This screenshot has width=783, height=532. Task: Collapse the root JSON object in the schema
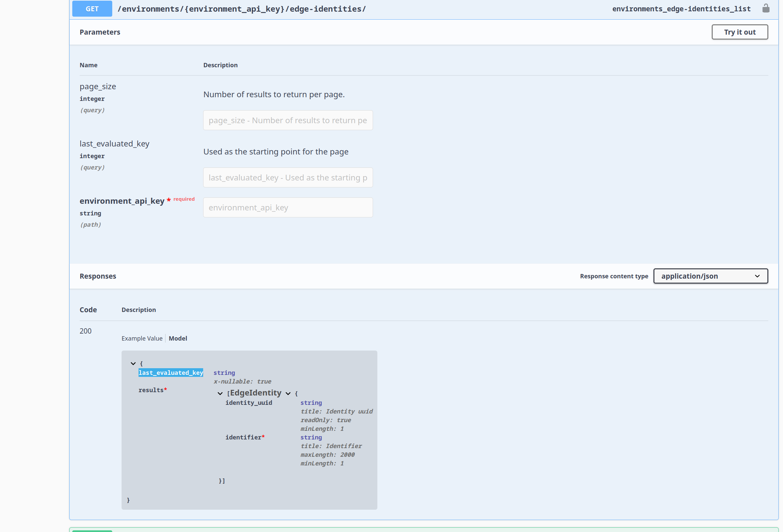(x=134, y=363)
